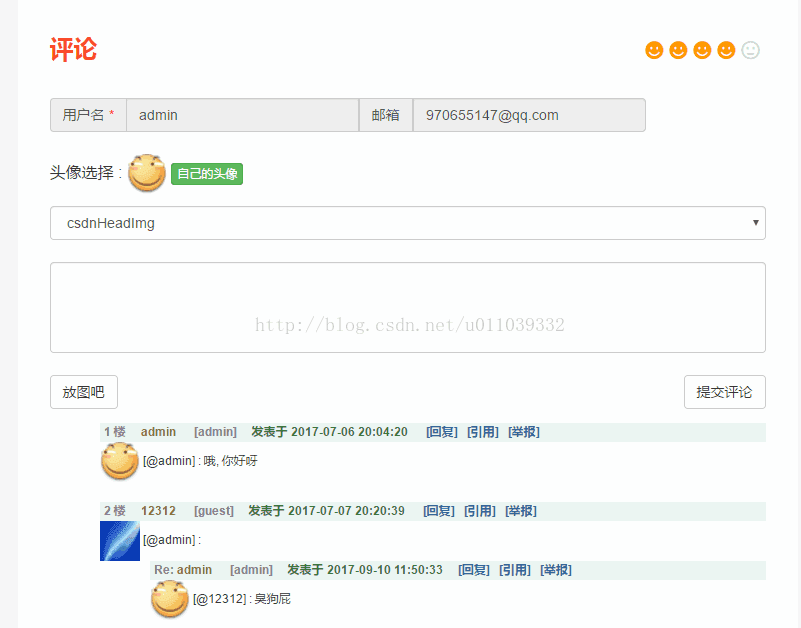Click 举报 on floor 2 comment by 12312
This screenshot has width=801, height=628.
tap(521, 511)
